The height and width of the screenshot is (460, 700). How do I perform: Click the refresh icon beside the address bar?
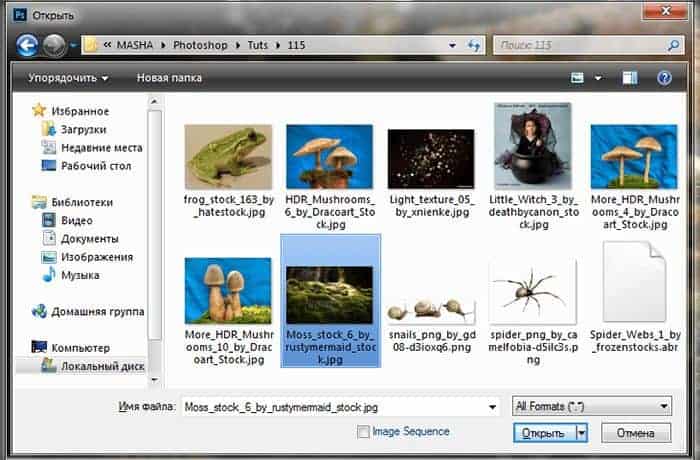pos(473,46)
